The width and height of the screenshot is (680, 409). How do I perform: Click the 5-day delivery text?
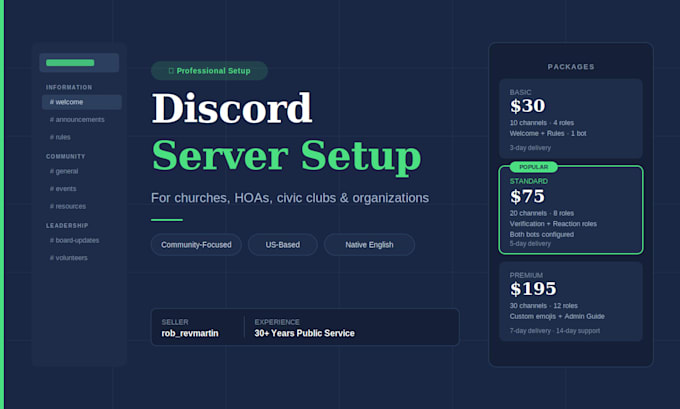click(x=530, y=243)
